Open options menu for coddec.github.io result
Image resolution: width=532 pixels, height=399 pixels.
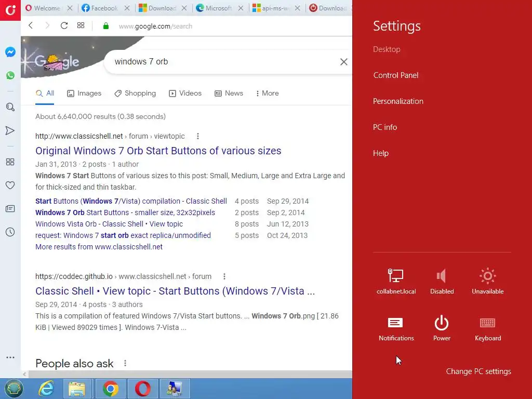(x=224, y=276)
